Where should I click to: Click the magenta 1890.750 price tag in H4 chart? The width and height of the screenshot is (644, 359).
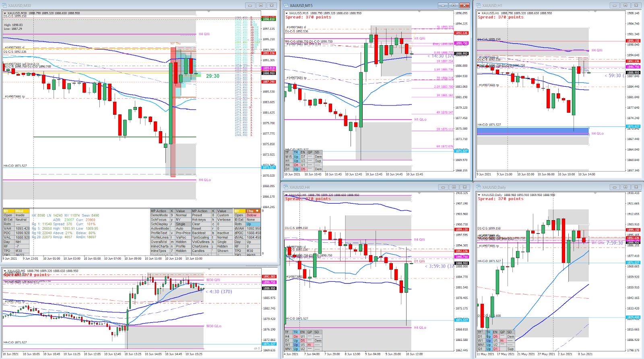coord(461,257)
